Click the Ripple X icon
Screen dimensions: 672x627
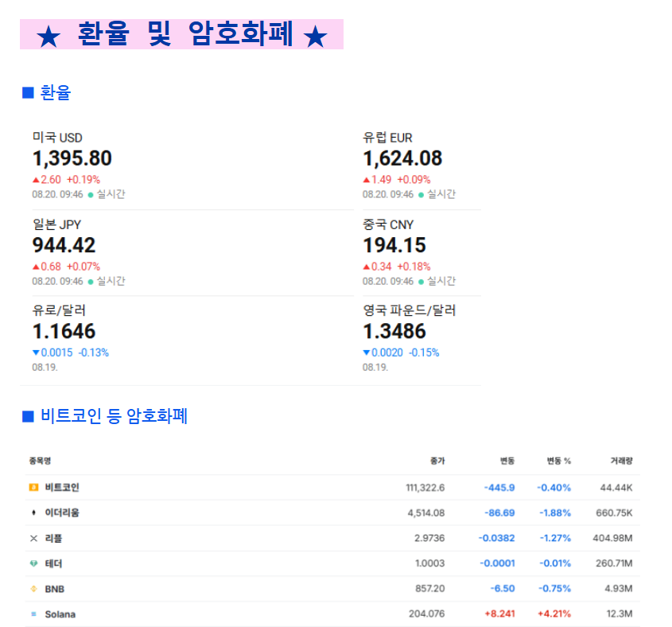pos(33,538)
